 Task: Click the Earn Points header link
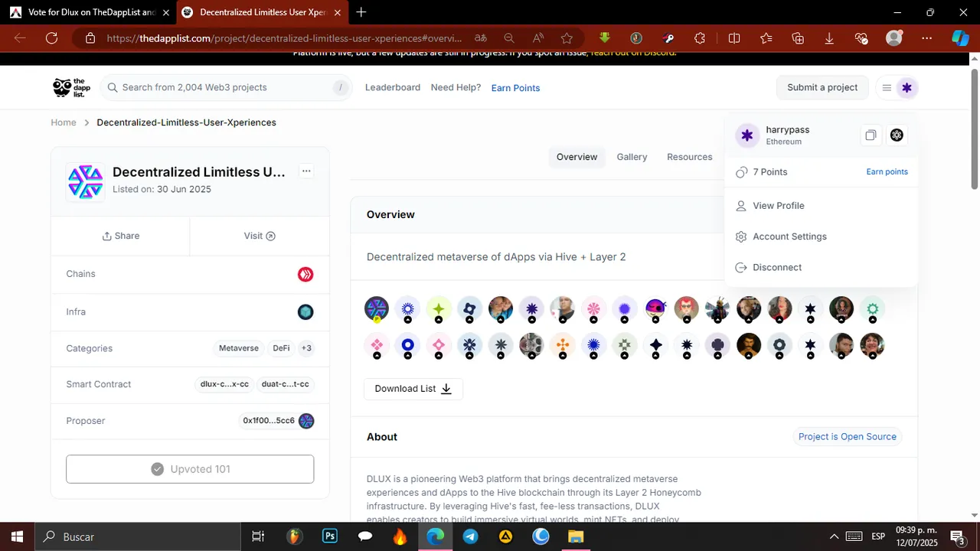[x=515, y=88]
